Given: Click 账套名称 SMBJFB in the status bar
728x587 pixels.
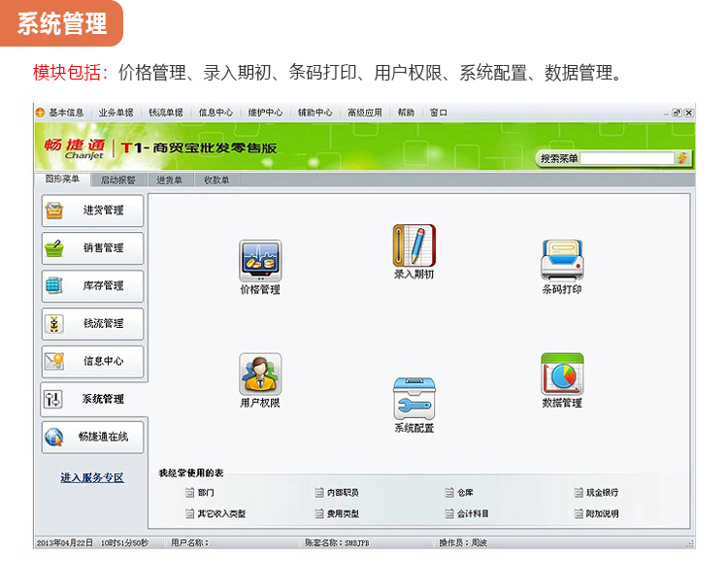Looking at the screenshot, I should coord(337,542).
